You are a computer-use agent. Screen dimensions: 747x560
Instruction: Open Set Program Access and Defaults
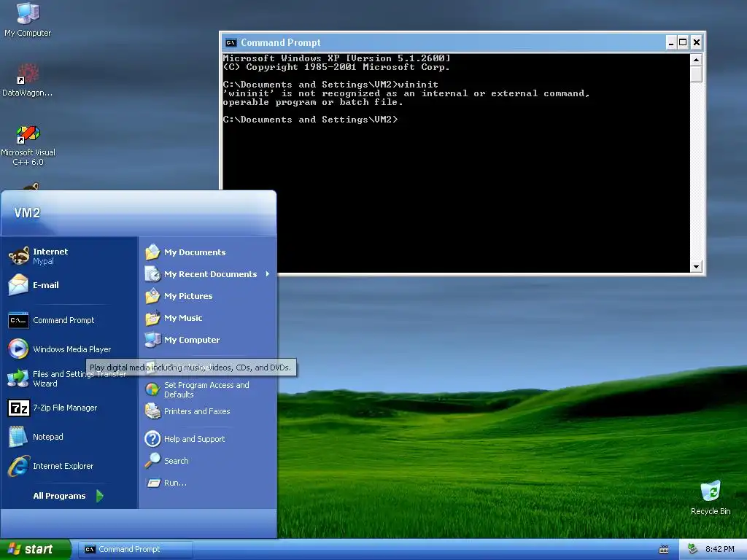pos(208,389)
